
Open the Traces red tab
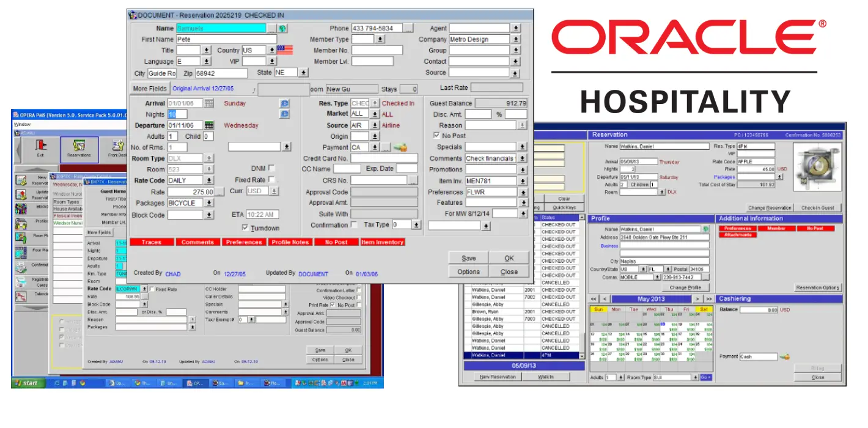point(152,242)
